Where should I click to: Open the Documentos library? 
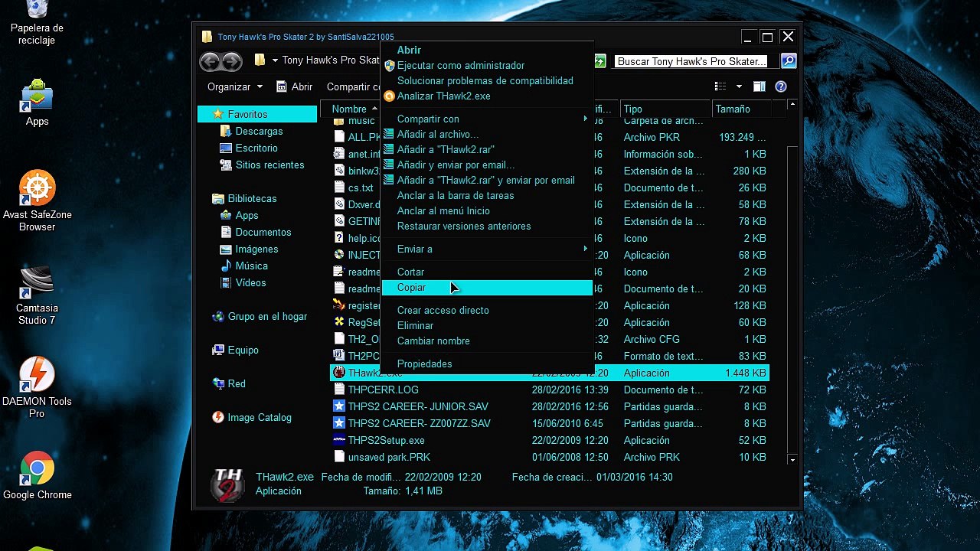(x=263, y=232)
